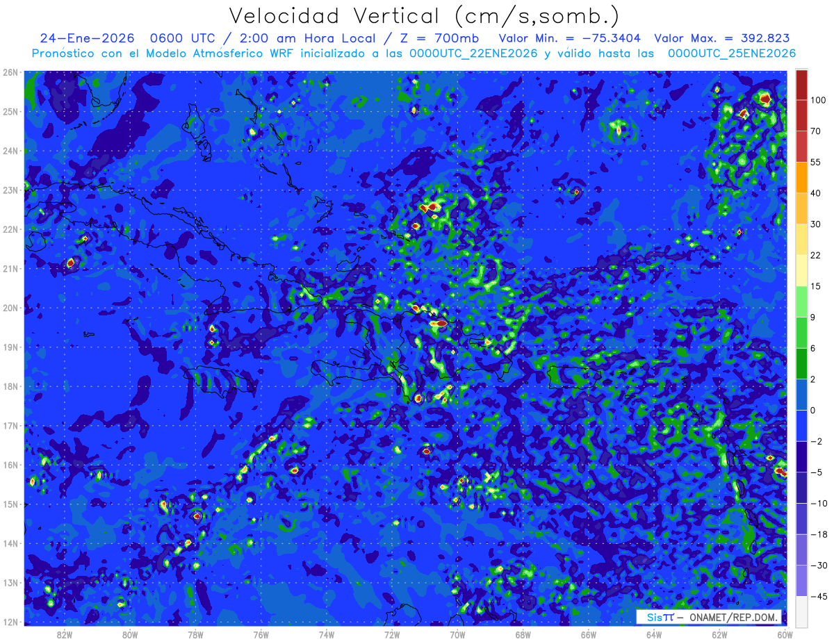The height and width of the screenshot is (644, 834).
Task: Click the "70W" longitude label
Action: (457, 634)
